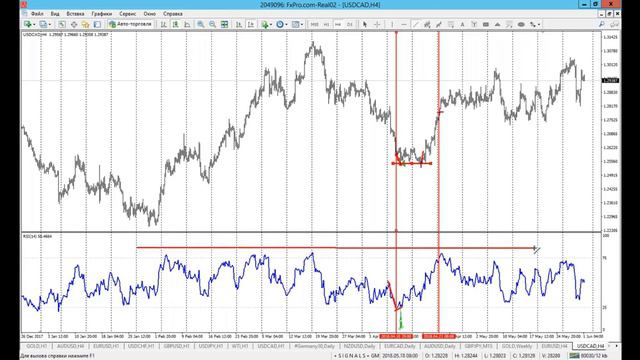Image resolution: width=640 pixels, height=360 pixels.
Task: Click the Indicators add icon
Action: (x=265, y=24)
